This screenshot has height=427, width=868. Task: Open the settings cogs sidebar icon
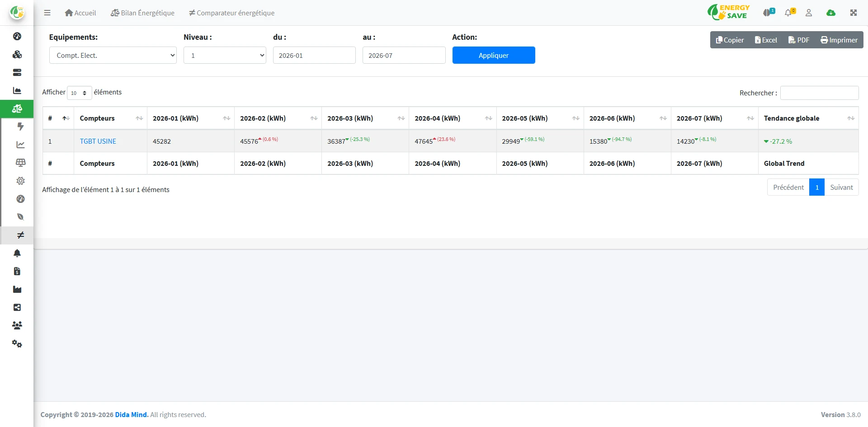click(x=17, y=343)
